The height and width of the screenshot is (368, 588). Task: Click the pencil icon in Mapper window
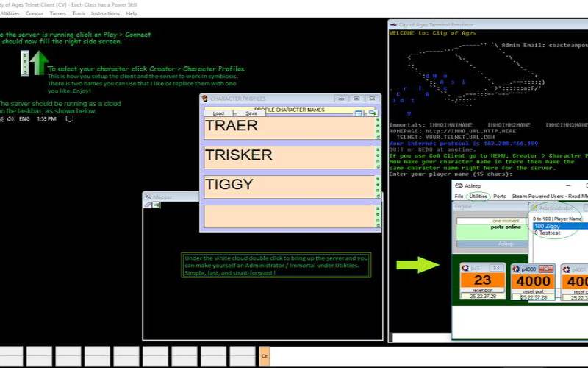[x=147, y=205]
